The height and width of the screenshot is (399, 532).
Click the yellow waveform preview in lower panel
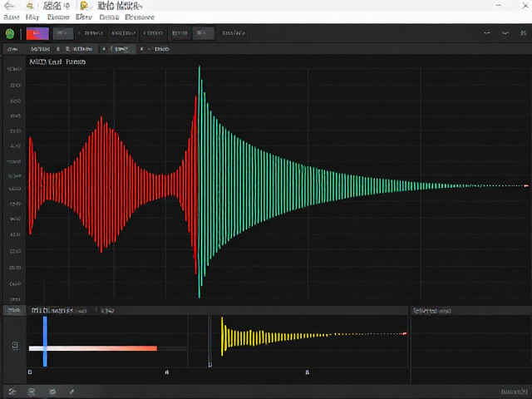pos(313,336)
